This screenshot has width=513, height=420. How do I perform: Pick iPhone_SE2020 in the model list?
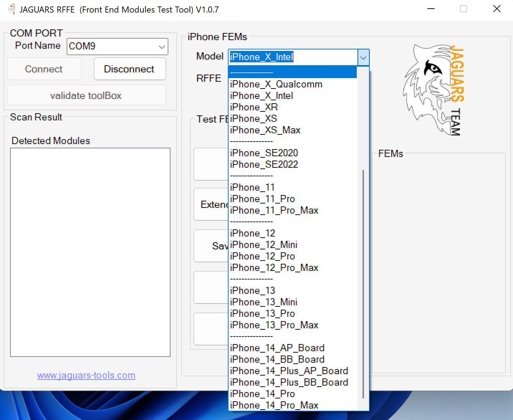pos(293,153)
